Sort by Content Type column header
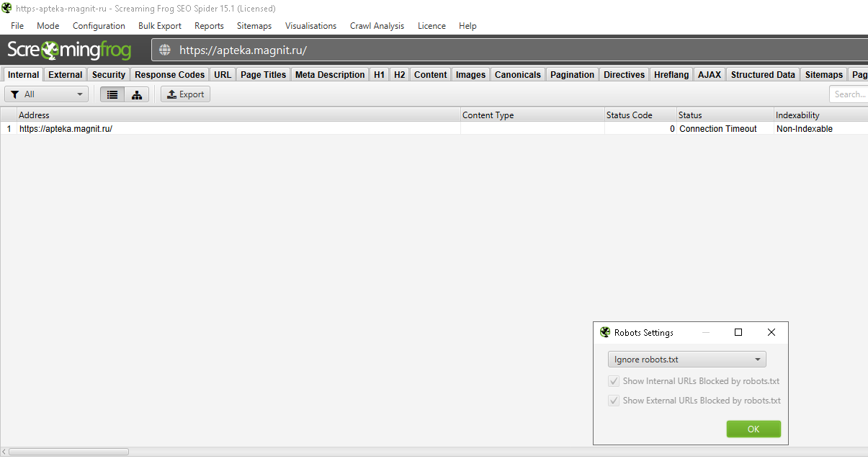 [532, 115]
